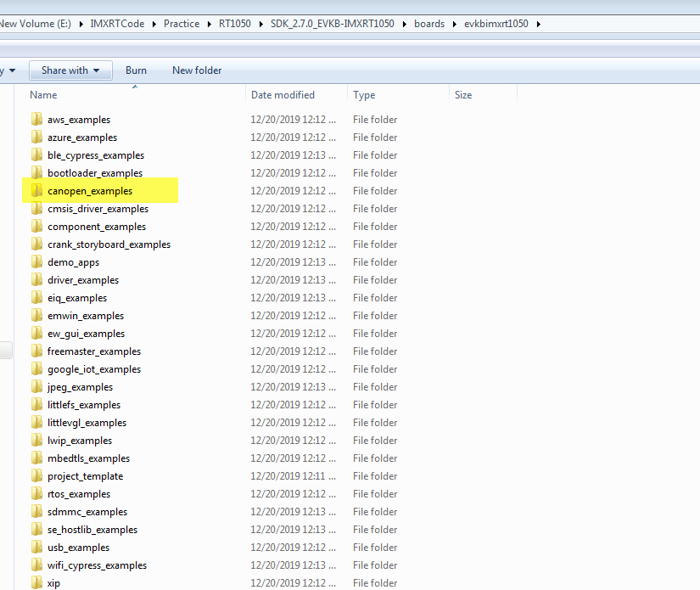
Task: Select the 'usb_examples' file name
Action: click(x=79, y=548)
